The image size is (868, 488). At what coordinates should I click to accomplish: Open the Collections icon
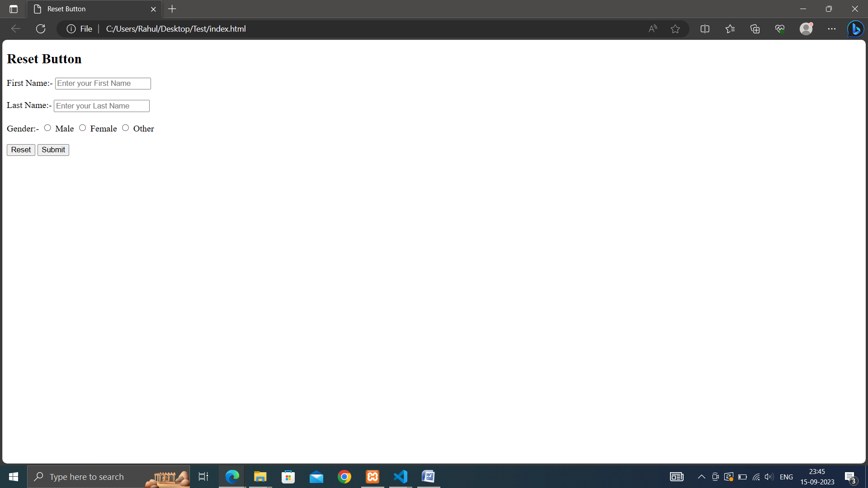coord(755,29)
